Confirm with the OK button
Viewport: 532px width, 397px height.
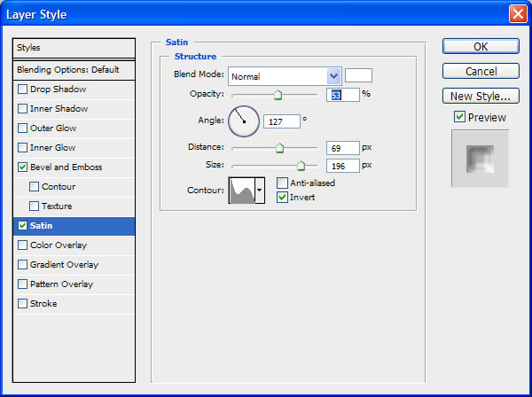pos(481,46)
